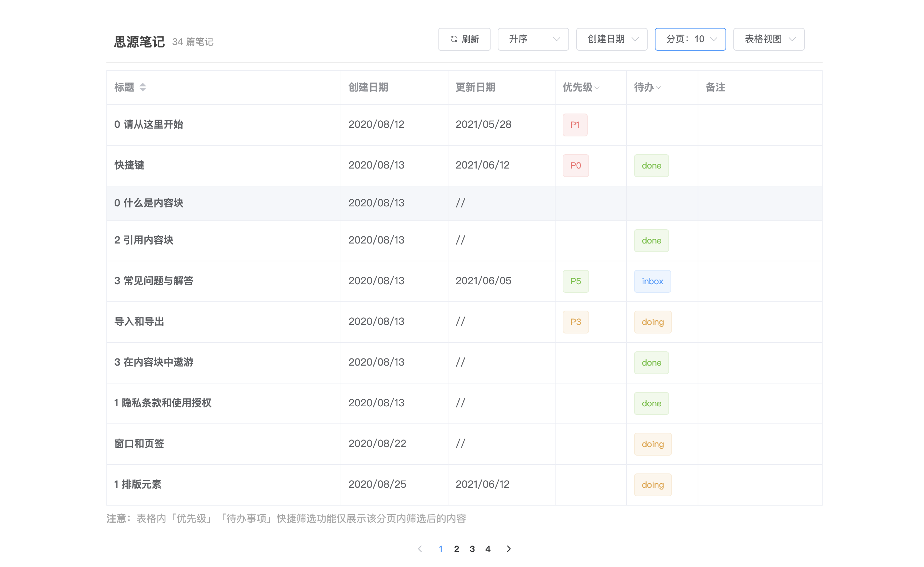The image size is (924, 567).
Task: Click the P0 priority tag on 快捷键 row
Action: click(575, 165)
